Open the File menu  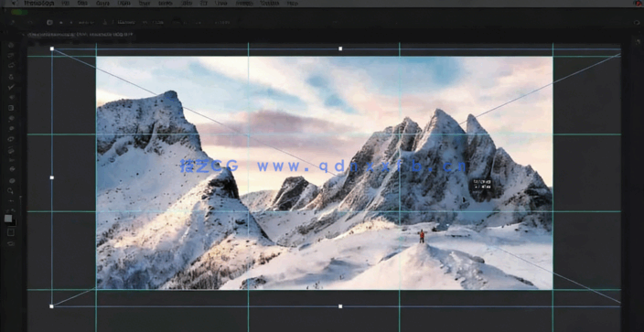tap(65, 3)
